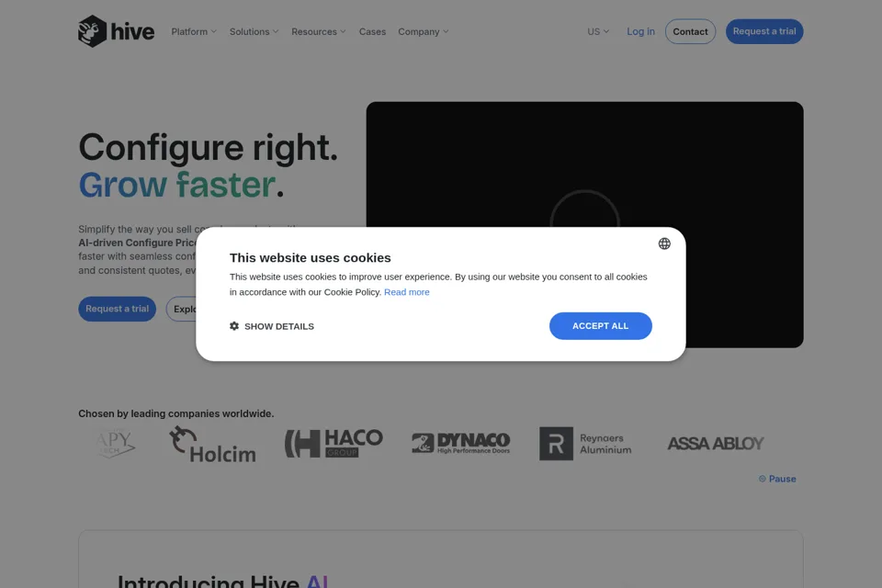Expand the Company menu

[423, 31]
